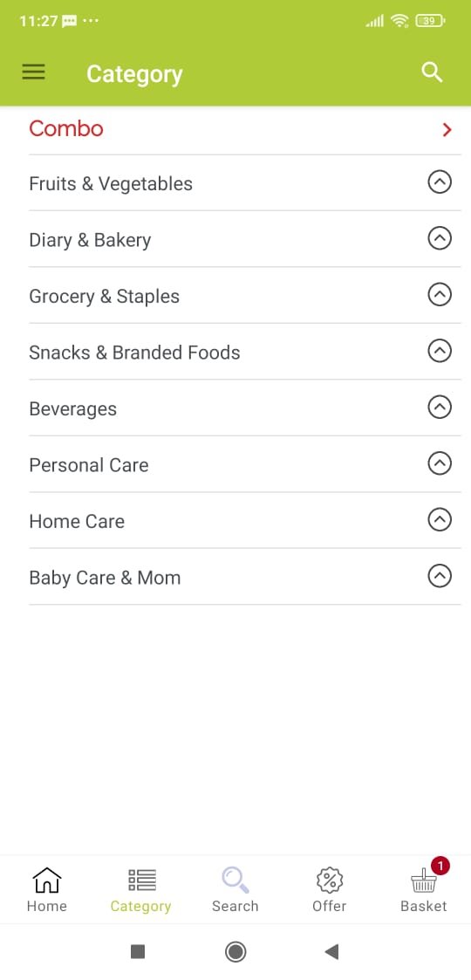Expand Beverages category arrow
The width and height of the screenshot is (471, 980).
pyautogui.click(x=440, y=408)
